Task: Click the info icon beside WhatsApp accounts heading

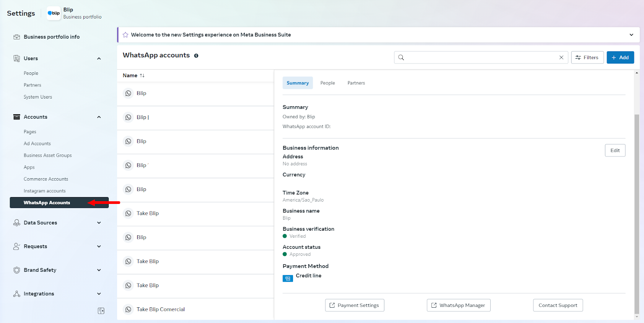Action: 196,56
